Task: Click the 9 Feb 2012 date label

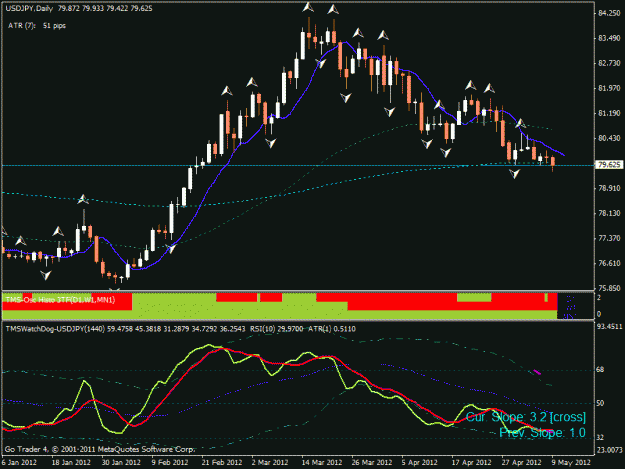Action: (x=170, y=463)
